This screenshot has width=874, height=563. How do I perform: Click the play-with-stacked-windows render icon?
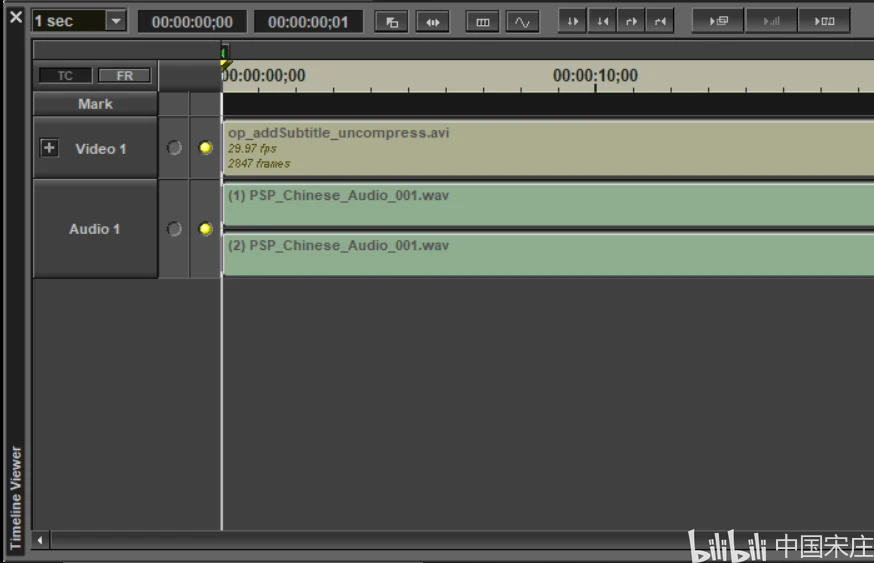click(x=718, y=21)
